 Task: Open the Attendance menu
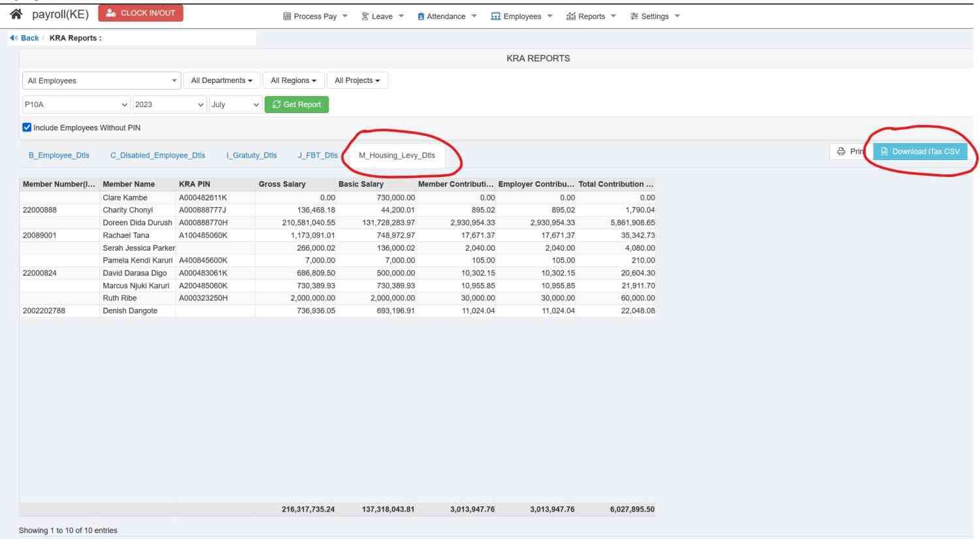click(x=447, y=16)
